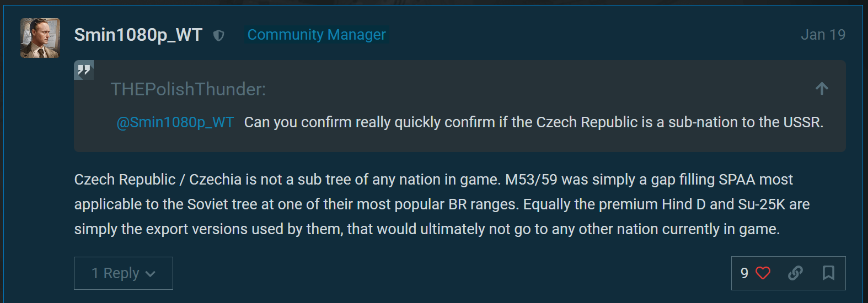Click the quoted question about the Czech Republic
This screenshot has height=303, width=868.
[x=533, y=122]
